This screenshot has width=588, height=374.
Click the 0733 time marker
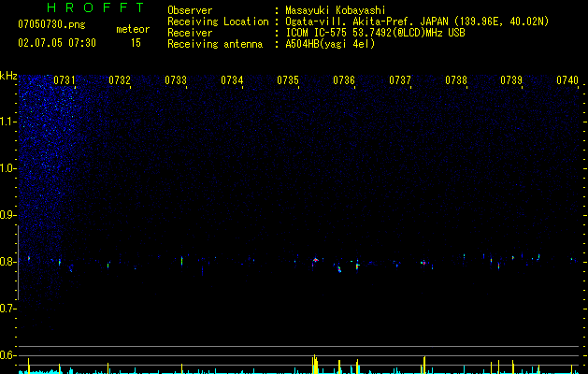pyautogui.click(x=176, y=80)
